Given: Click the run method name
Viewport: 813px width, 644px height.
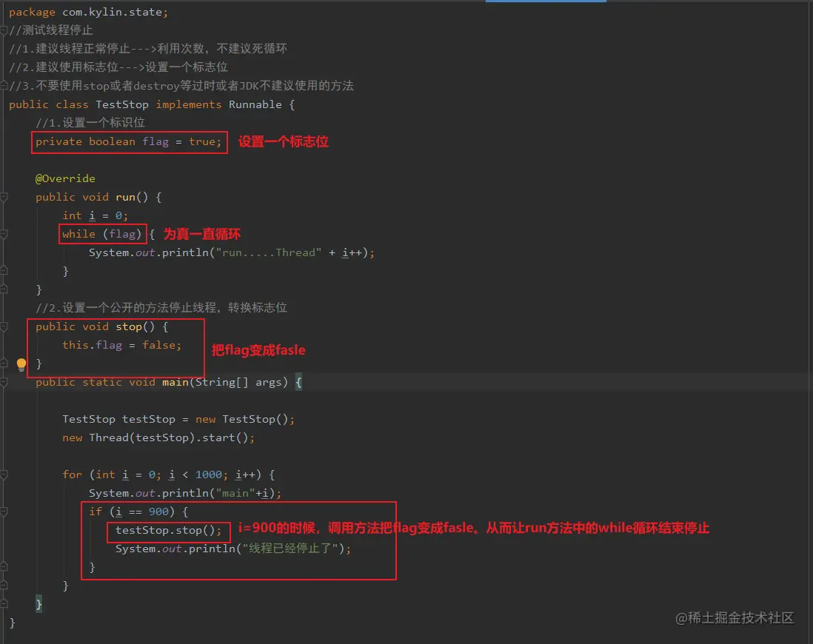Looking at the screenshot, I should point(125,197).
